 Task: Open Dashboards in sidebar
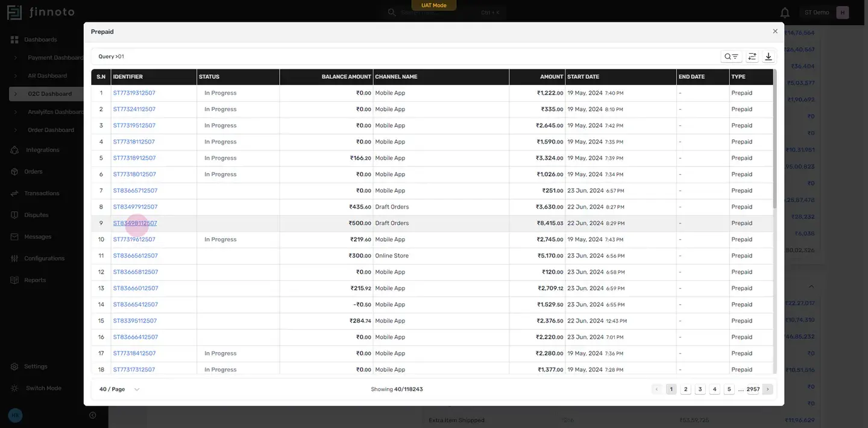tap(40, 39)
